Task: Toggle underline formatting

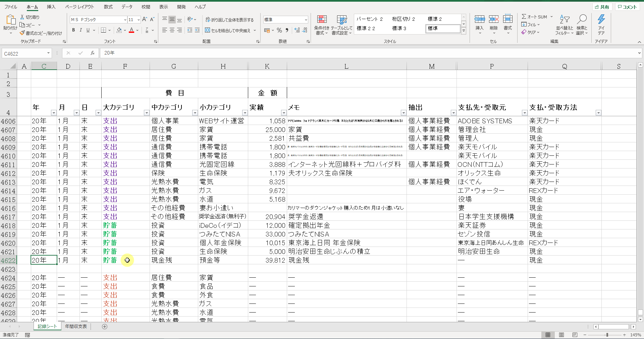Action: point(88,30)
